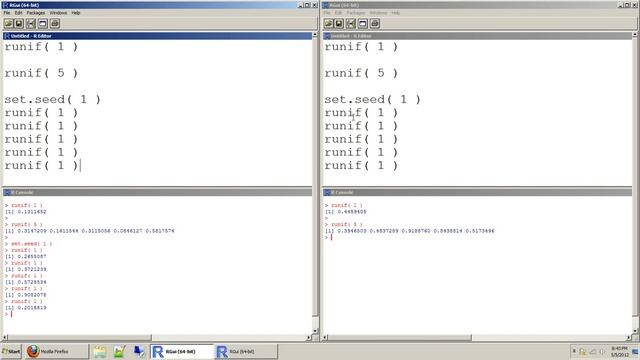640x360 pixels.
Task: Click Run line or selection icon in right RGui
Action: tap(351, 23)
